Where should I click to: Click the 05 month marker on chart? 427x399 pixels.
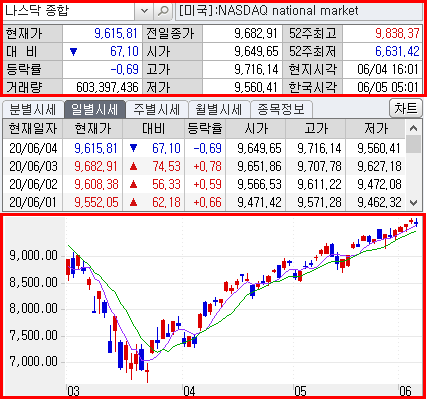click(x=300, y=391)
